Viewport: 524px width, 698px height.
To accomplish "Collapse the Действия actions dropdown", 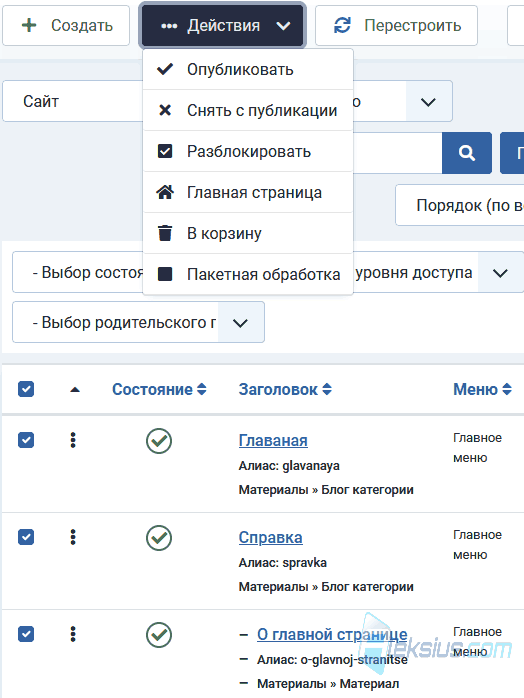I will click(223, 25).
